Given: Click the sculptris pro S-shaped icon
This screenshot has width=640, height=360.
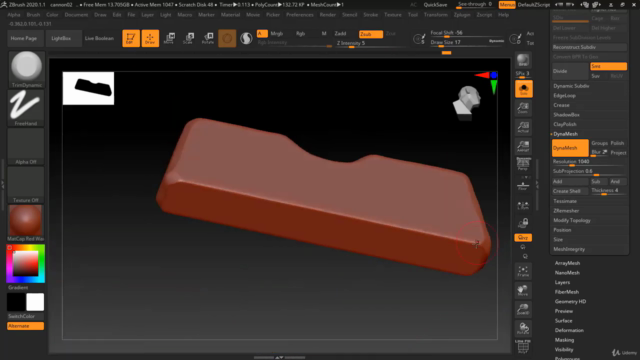Looking at the screenshot, I should (246, 38).
